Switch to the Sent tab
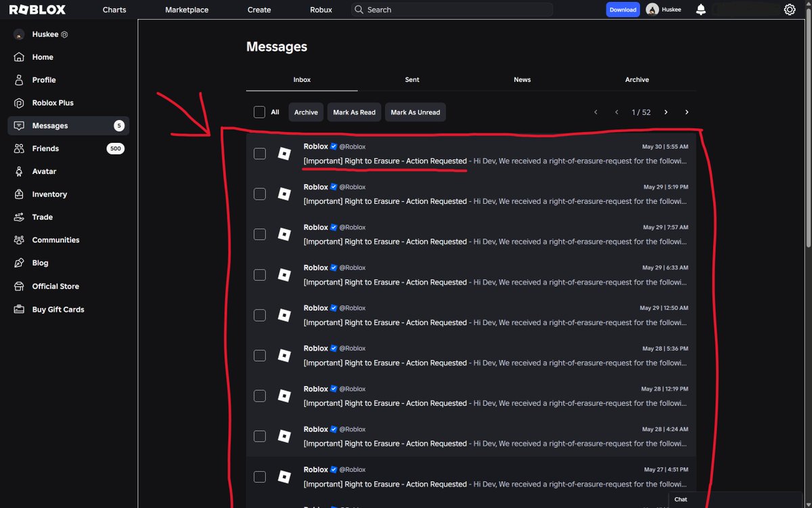Viewport: 812px width, 508px height. tap(412, 80)
